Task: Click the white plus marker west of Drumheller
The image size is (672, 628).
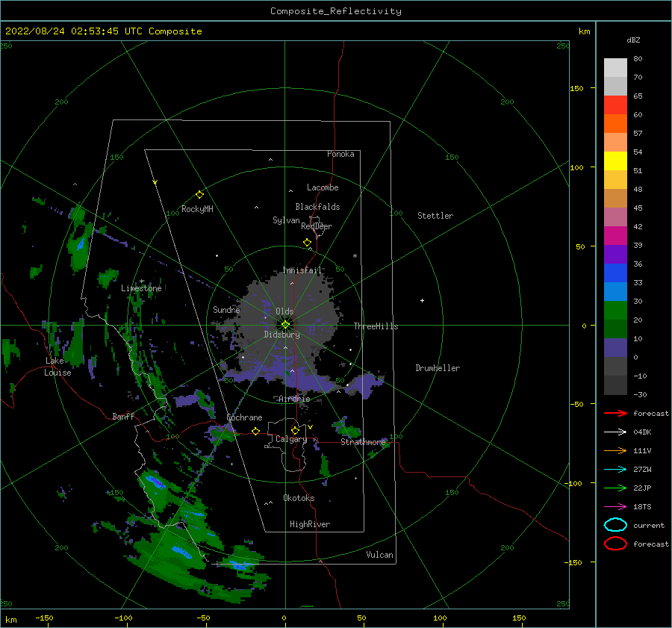Action: point(422,300)
